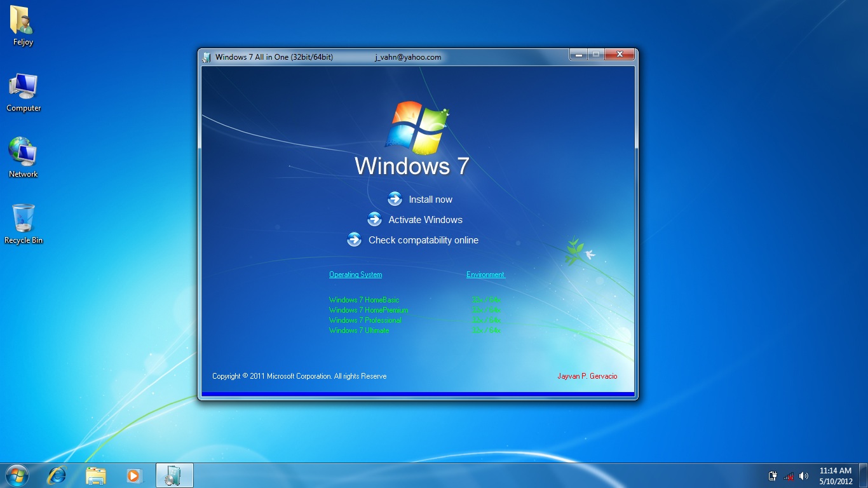This screenshot has height=488, width=868.
Task: Launch Windows Media Player from the taskbar
Action: tap(134, 475)
